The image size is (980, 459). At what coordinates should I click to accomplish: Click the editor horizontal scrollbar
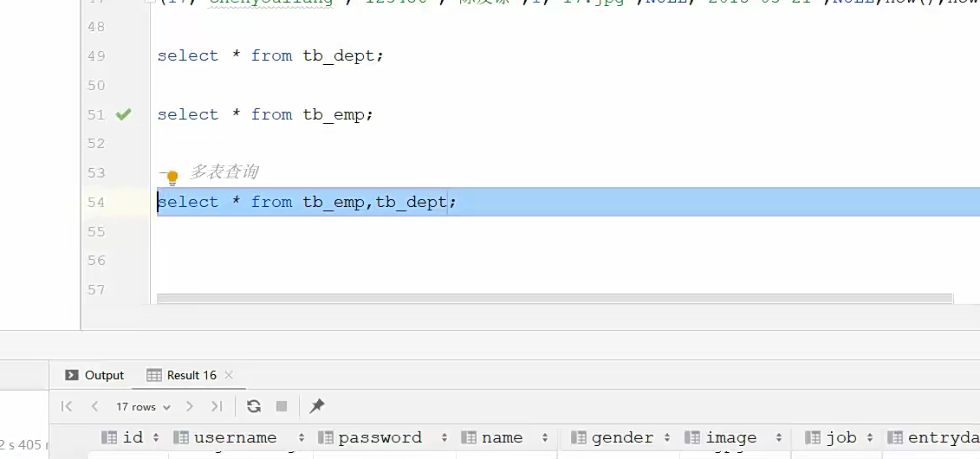[x=555, y=299]
